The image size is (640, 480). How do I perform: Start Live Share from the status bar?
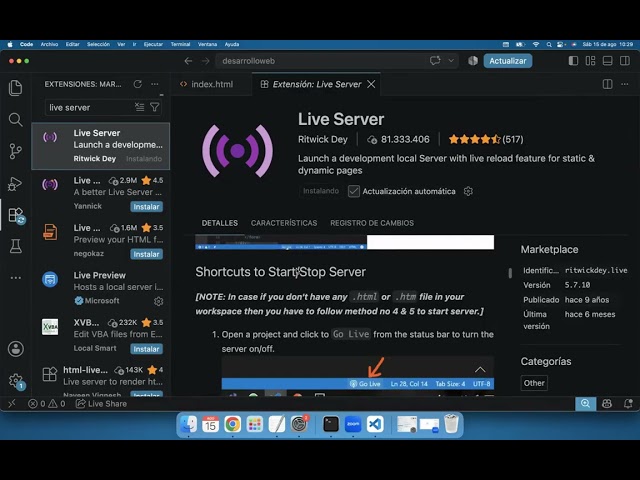[102, 403]
